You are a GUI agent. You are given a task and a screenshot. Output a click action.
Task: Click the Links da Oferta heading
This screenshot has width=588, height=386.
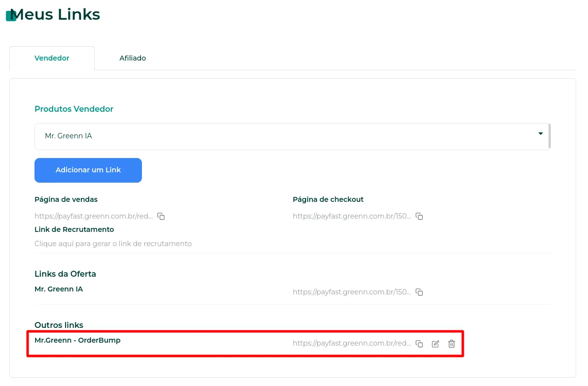point(65,274)
